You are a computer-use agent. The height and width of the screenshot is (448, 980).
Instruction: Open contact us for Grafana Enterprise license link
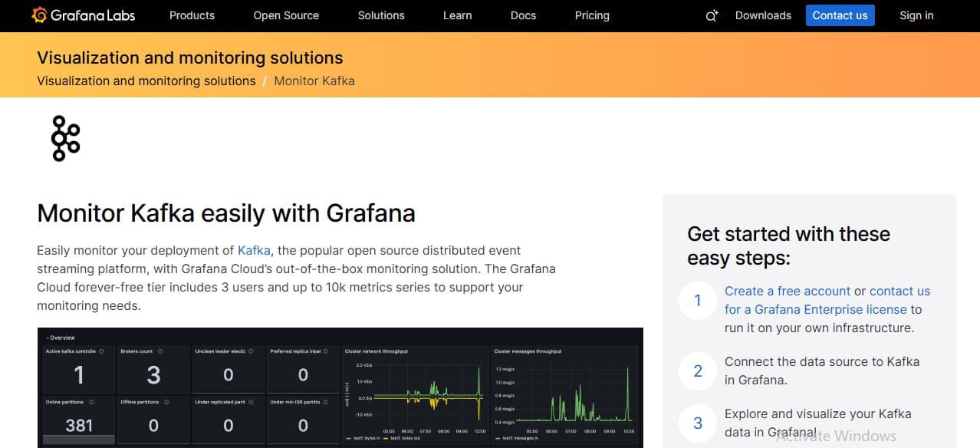[x=827, y=300]
